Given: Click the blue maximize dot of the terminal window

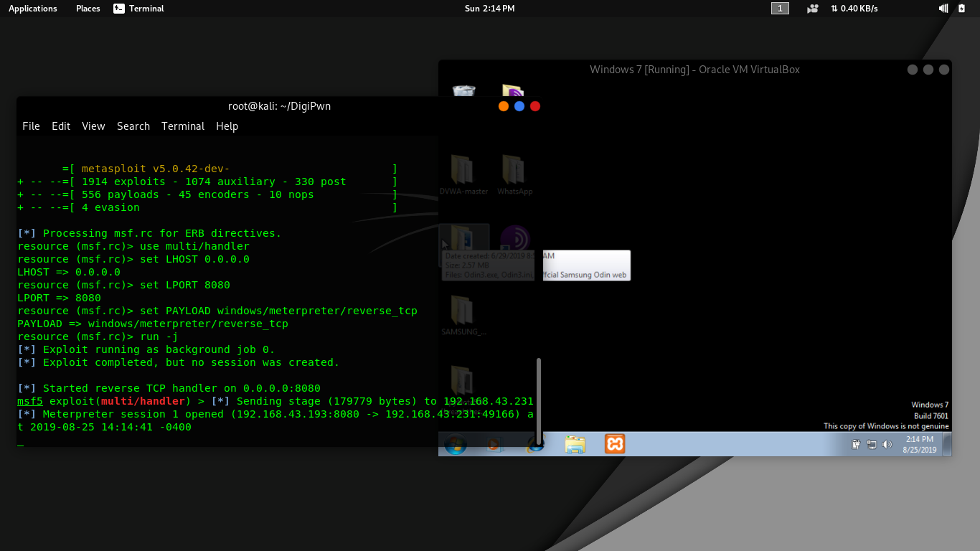Looking at the screenshot, I should pyautogui.click(x=519, y=106).
